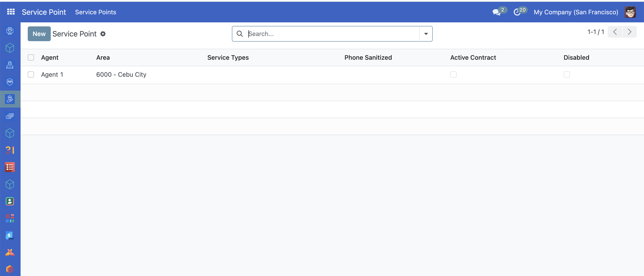Click the Service Points breadcrumb menu

pos(95,12)
